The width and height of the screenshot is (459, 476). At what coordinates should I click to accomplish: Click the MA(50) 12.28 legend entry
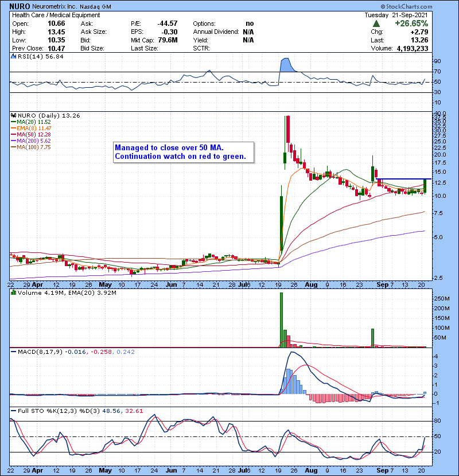pos(31,134)
